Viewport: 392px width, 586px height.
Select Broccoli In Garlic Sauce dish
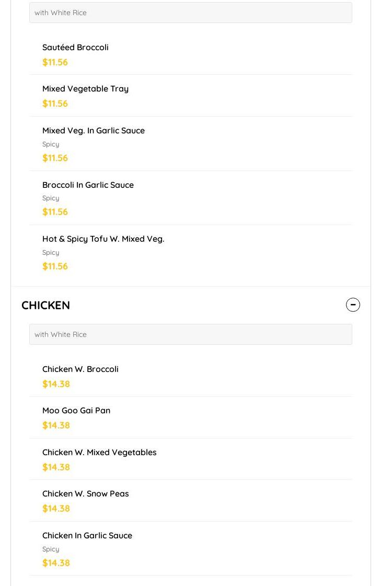[88, 185]
